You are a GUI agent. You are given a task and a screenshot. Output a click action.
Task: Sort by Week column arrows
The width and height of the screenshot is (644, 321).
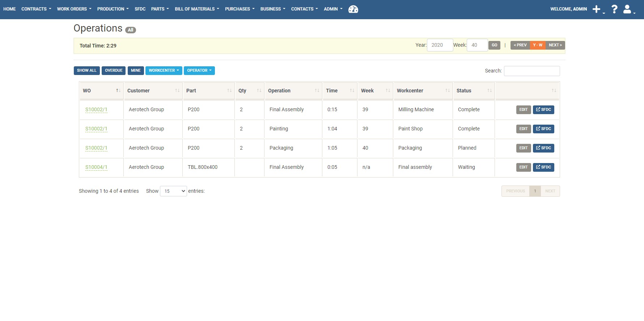click(x=388, y=91)
